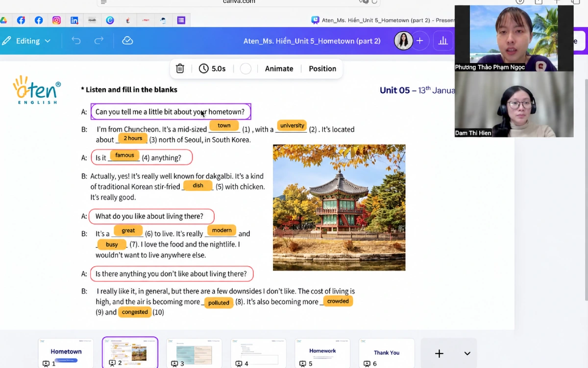Set page duration showing 5.0s
Image resolution: width=588 pixels, height=368 pixels.
212,69
